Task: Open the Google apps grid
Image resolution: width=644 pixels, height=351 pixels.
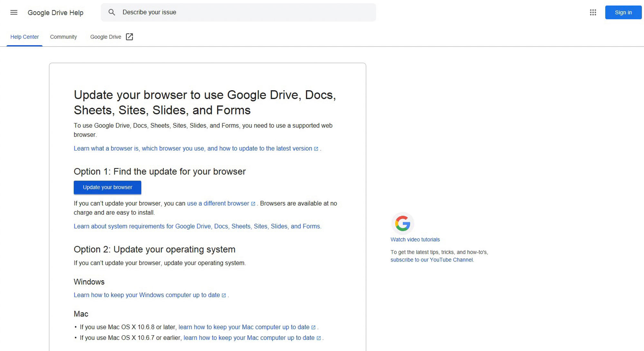Action: [593, 13]
